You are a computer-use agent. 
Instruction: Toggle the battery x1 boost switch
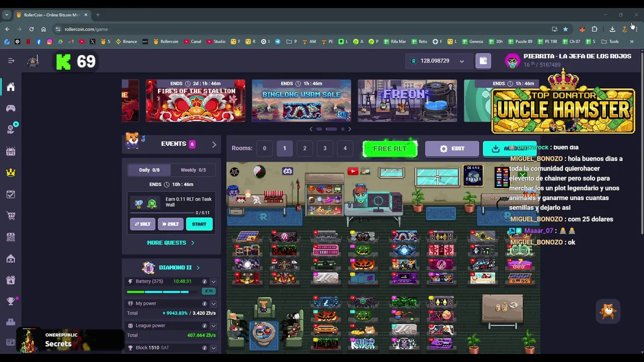(208, 291)
